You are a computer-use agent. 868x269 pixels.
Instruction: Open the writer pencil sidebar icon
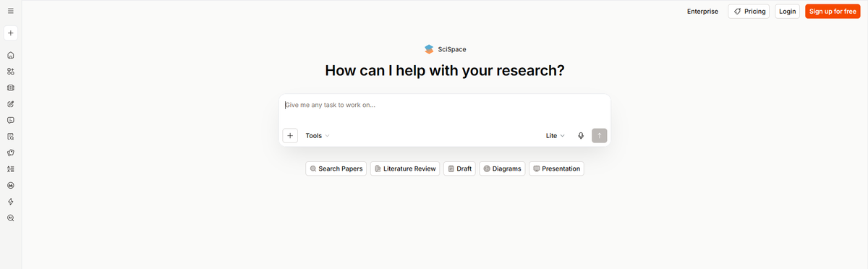click(x=10, y=104)
